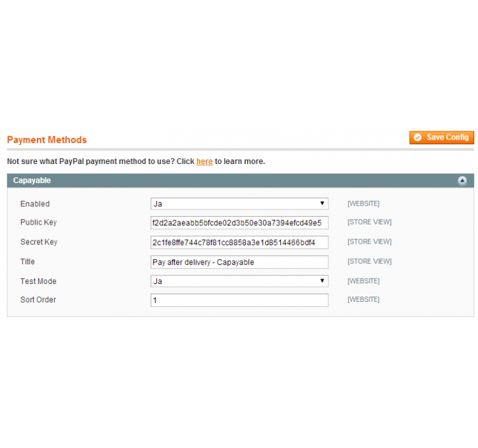Click the checkmark icon in Save Config

417,138
